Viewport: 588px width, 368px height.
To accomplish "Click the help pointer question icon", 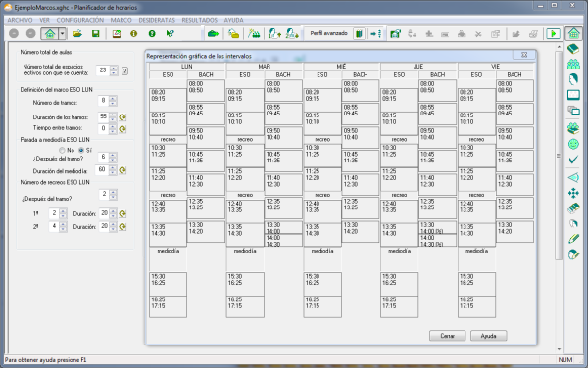I will (170, 33).
